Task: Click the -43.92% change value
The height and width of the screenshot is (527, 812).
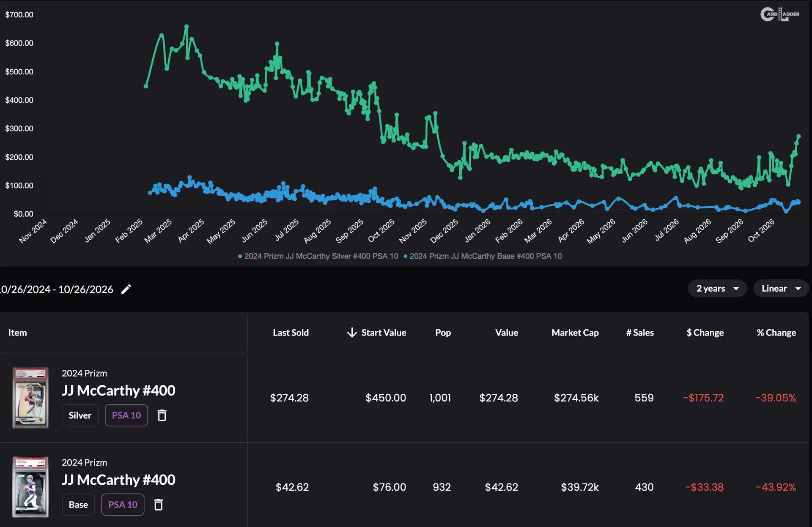Action: pos(776,487)
